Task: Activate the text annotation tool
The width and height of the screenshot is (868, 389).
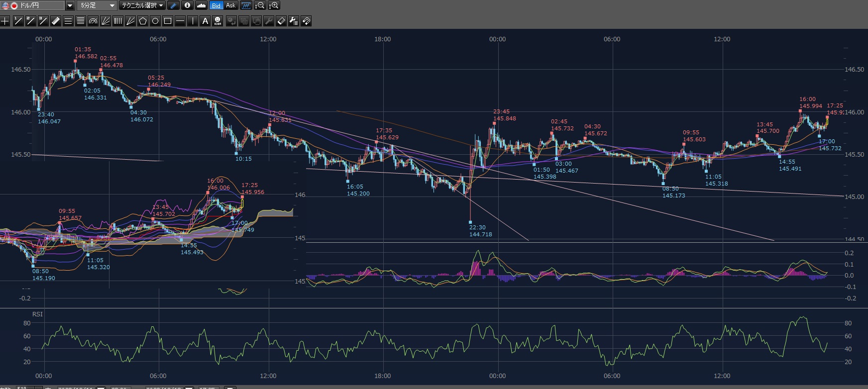Action: click(x=205, y=21)
